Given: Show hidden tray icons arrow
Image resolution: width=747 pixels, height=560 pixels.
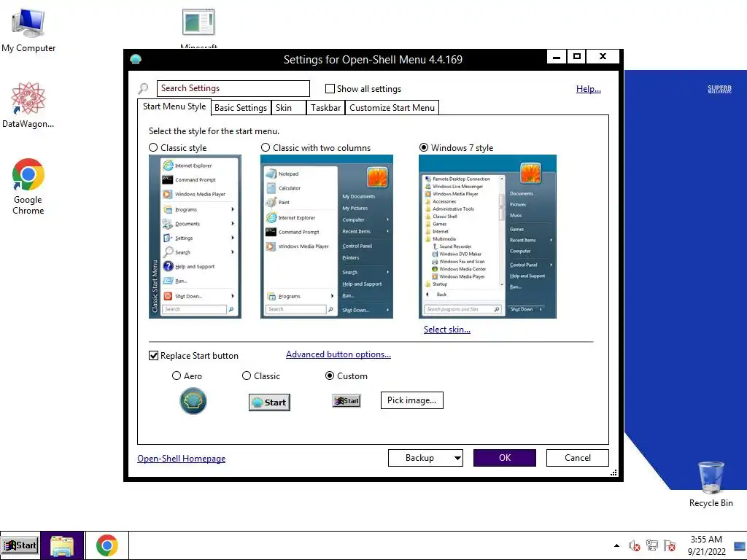Looking at the screenshot, I should (x=616, y=545).
